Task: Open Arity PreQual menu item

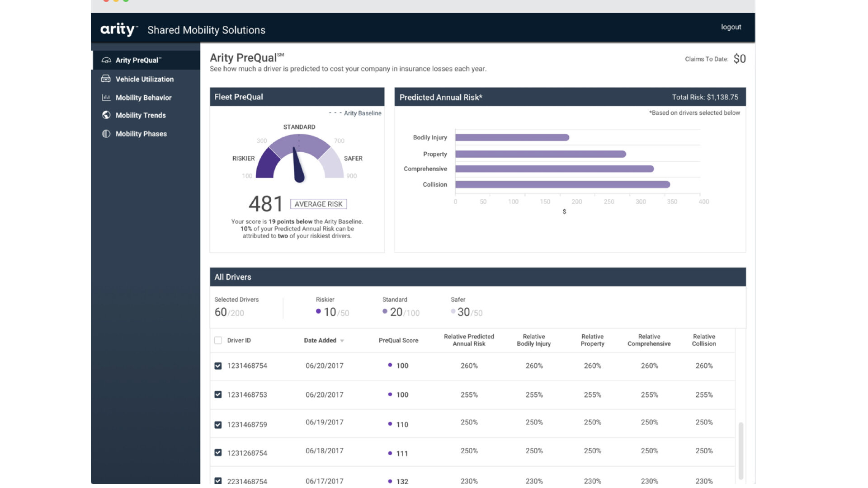Action: (x=146, y=60)
